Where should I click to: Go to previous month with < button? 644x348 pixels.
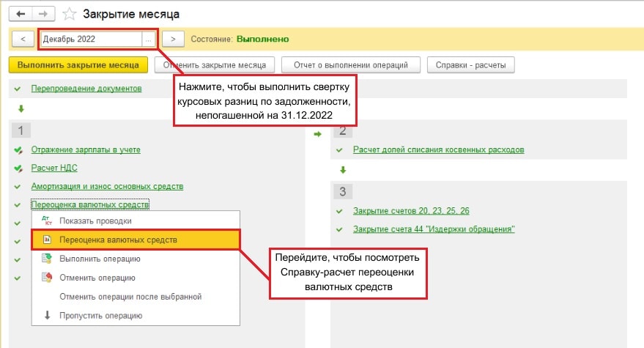click(x=23, y=39)
